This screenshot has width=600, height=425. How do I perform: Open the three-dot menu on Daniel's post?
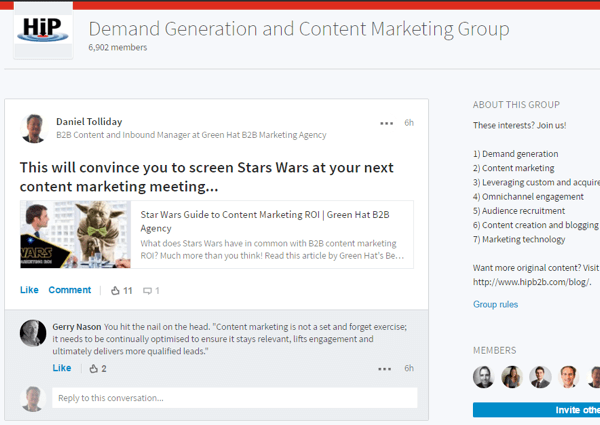[x=386, y=123]
